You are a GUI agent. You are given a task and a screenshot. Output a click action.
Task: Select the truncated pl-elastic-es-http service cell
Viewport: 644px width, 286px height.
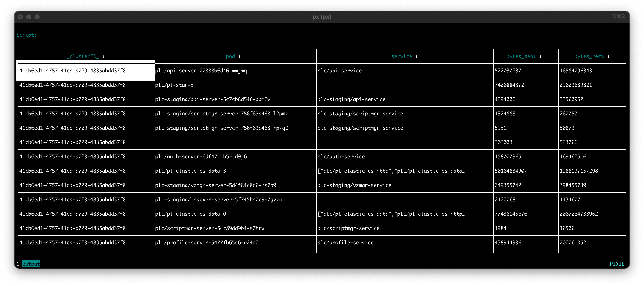[391, 171]
